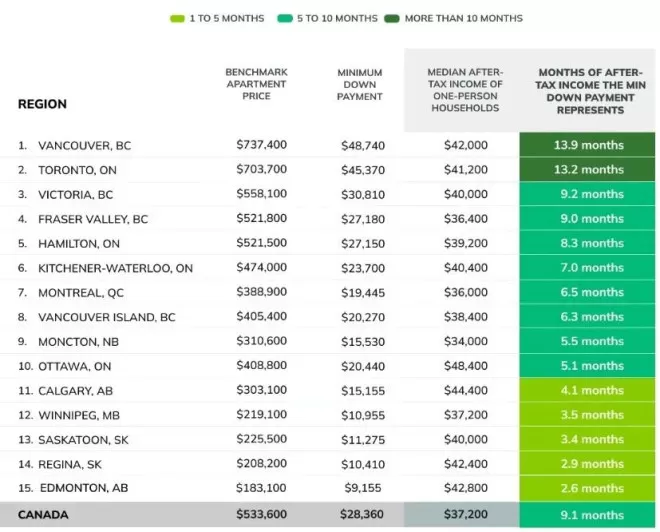660x532 pixels.
Task: Select Ottawa's $48,400 median income
Action: pos(466,366)
